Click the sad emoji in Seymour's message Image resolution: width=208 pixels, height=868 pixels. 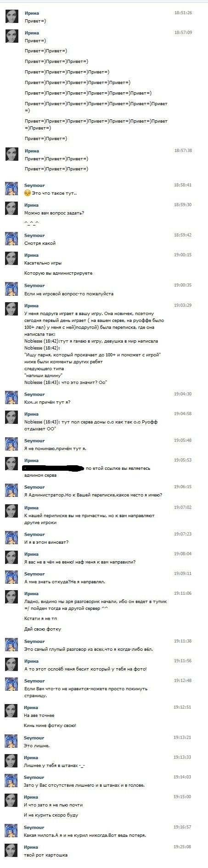[27, 193]
